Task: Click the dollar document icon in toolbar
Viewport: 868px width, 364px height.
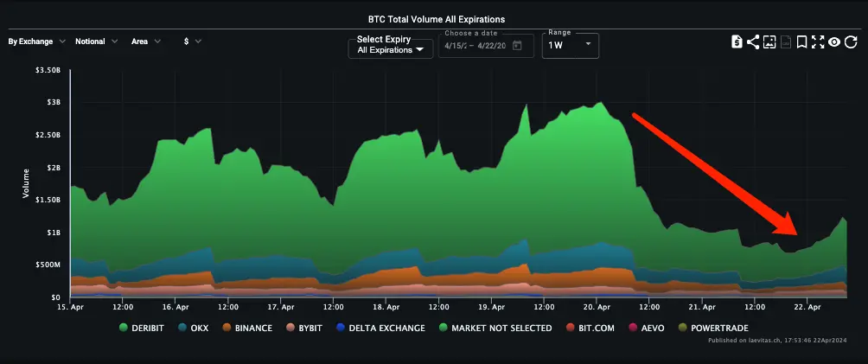Action: pos(736,42)
